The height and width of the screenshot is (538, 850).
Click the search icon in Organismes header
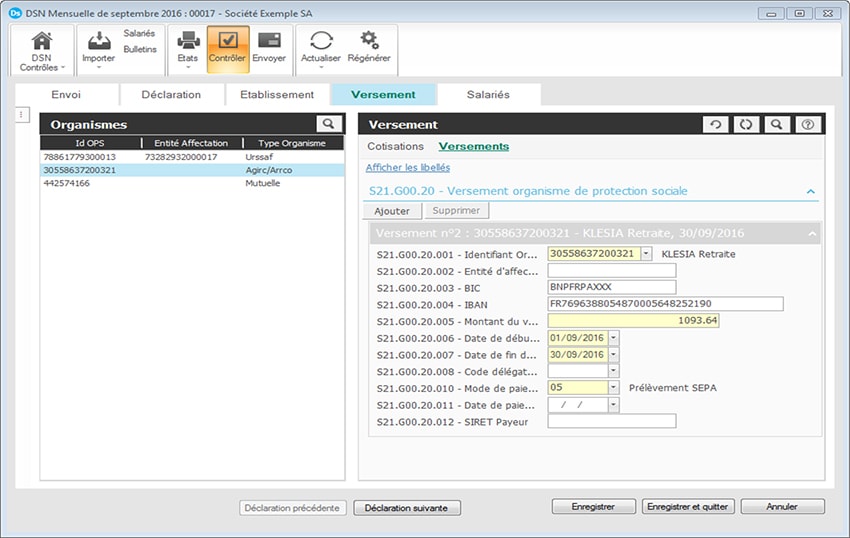tap(329, 124)
